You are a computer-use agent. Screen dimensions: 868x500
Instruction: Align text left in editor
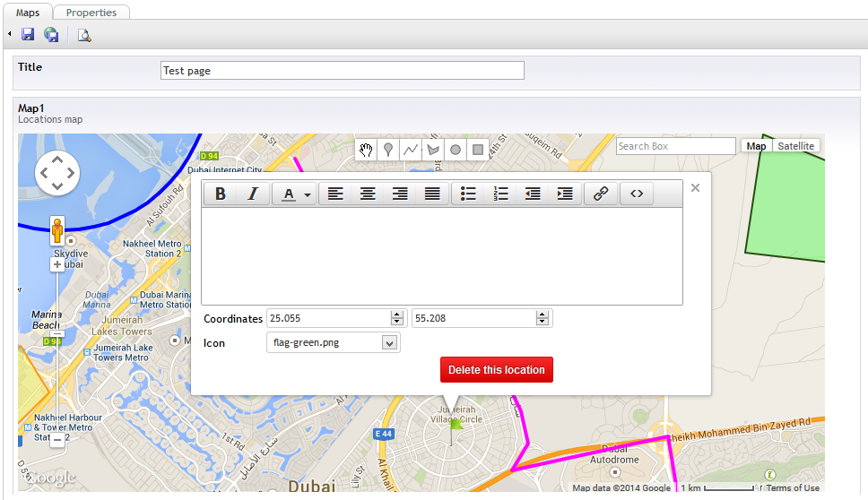pos(335,194)
